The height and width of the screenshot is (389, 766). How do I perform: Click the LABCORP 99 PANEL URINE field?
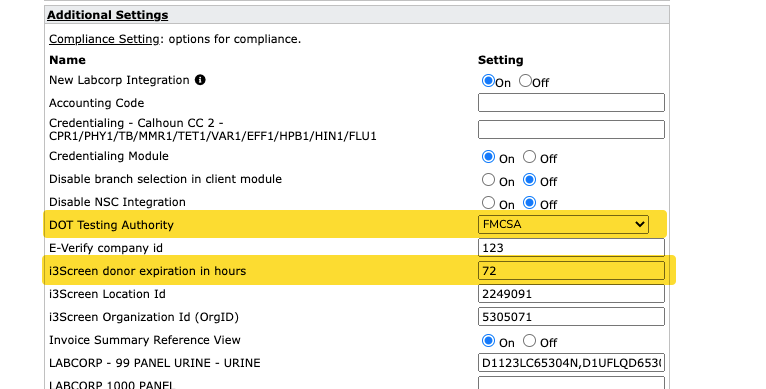(571, 363)
